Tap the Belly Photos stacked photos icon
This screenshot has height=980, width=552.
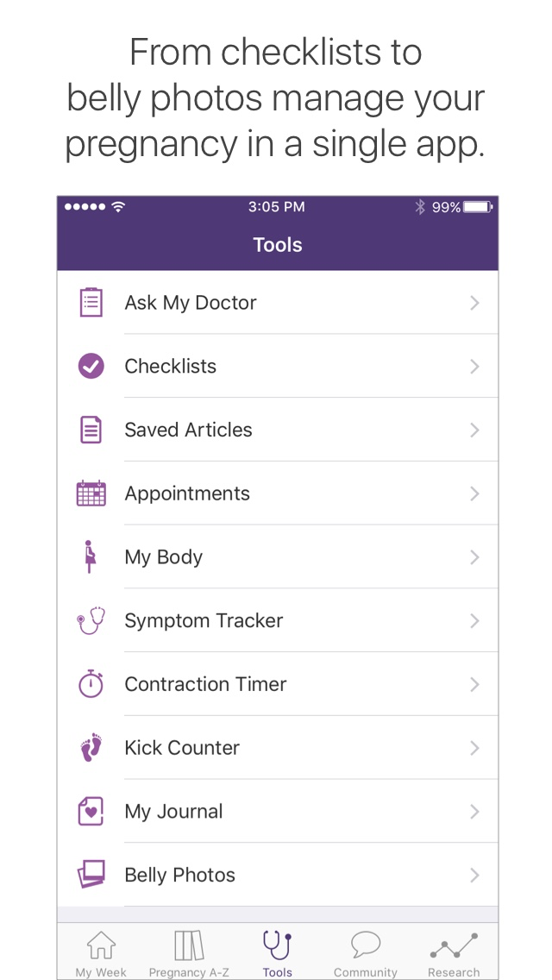(91, 875)
